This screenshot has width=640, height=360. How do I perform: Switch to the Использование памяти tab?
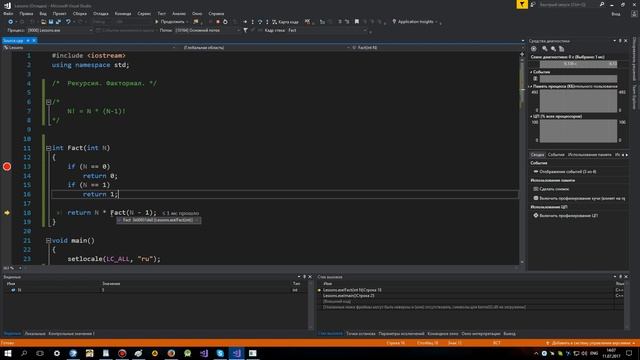[x=590, y=155]
